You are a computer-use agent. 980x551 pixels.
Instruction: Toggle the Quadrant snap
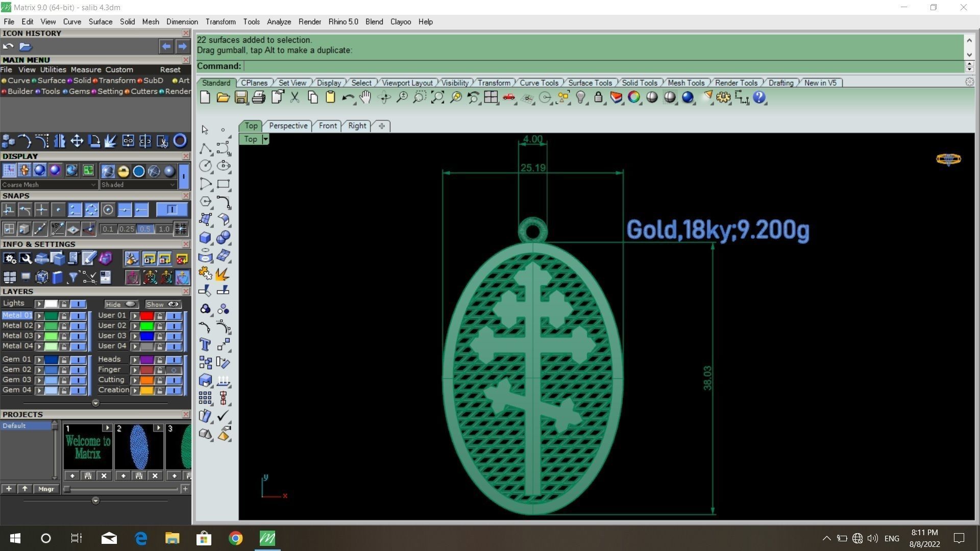point(91,210)
